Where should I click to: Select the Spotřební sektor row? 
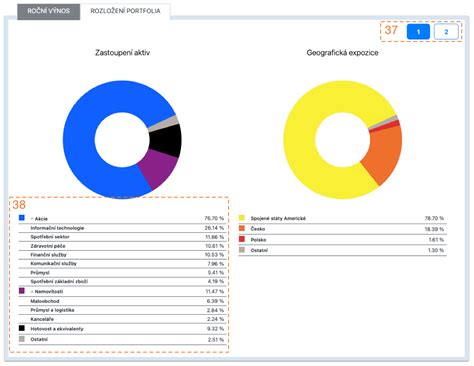(x=122, y=237)
